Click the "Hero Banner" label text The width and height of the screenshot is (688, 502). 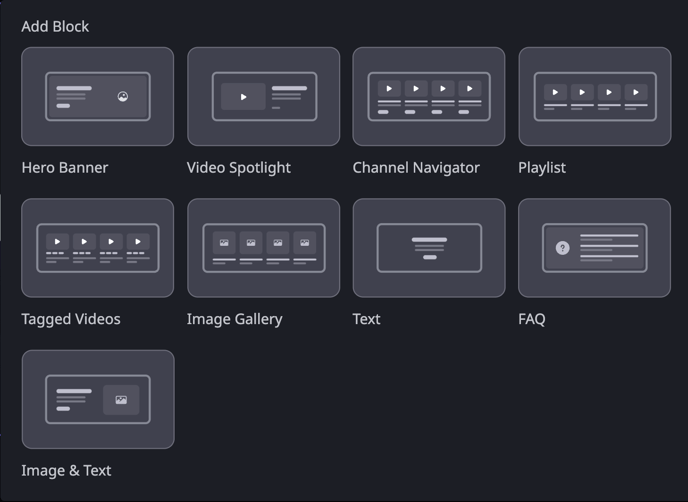(x=64, y=168)
